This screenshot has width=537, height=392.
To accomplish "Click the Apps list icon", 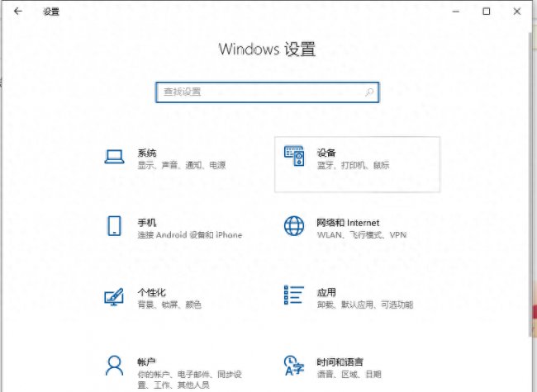I will pos(294,295).
